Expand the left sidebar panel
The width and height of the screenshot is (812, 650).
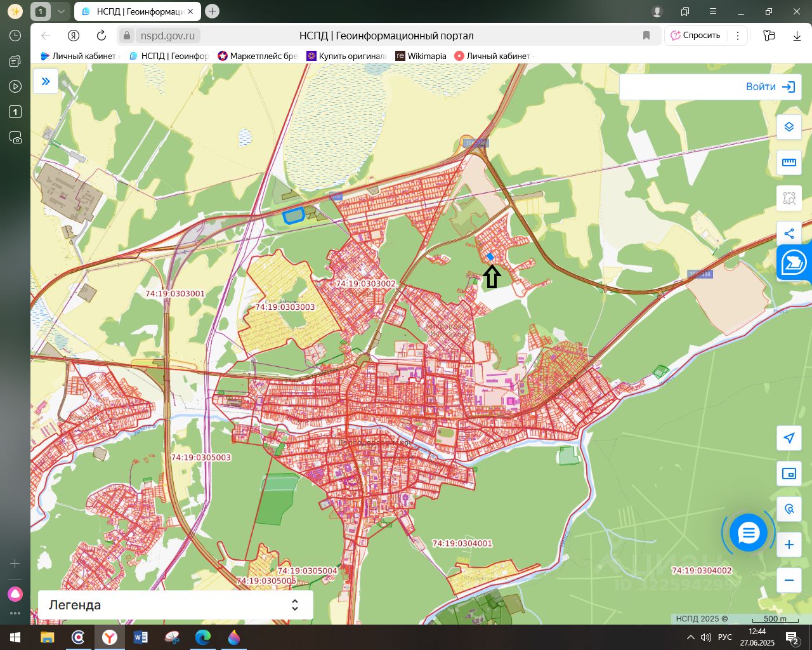[46, 81]
